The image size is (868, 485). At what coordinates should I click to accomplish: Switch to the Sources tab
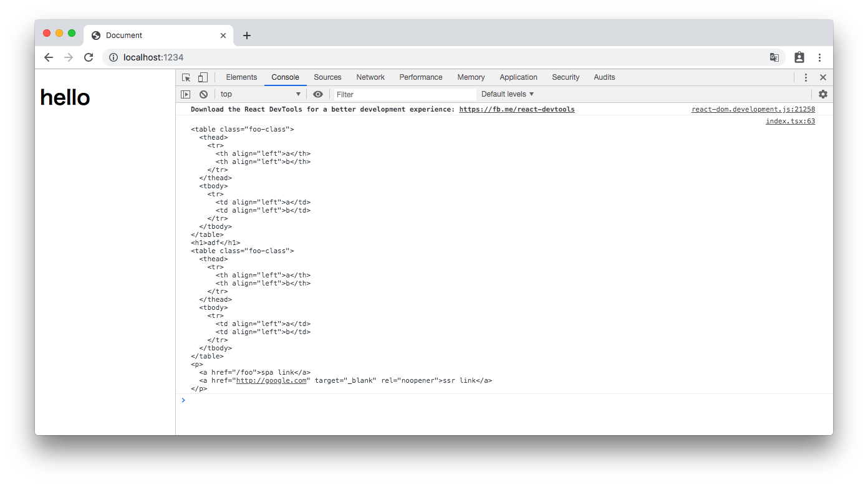click(327, 77)
